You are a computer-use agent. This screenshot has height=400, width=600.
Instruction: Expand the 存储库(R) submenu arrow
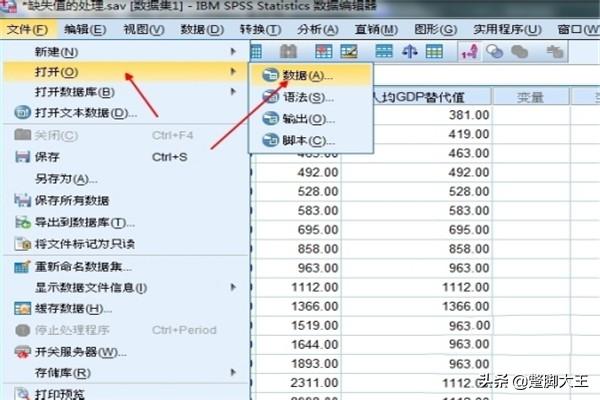[x=233, y=372]
